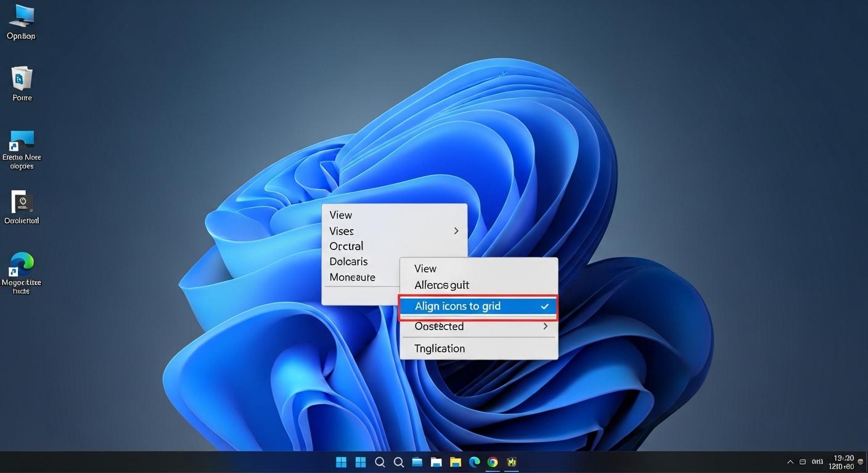Choose 'Tnglication' from the context menu
Image resolution: width=868 pixels, height=473 pixels.
point(440,348)
